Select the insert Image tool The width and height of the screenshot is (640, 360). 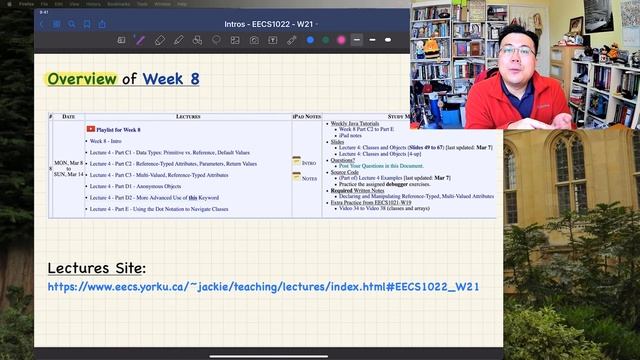[235, 40]
